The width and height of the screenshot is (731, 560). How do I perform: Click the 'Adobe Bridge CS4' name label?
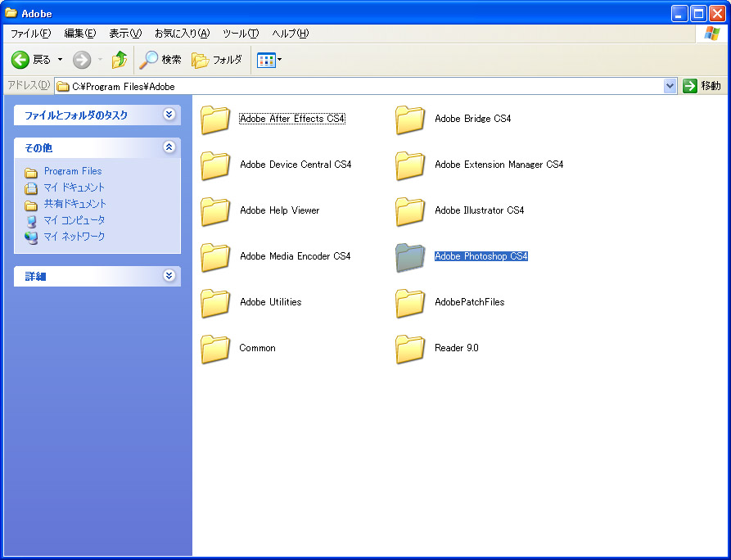[x=472, y=119]
